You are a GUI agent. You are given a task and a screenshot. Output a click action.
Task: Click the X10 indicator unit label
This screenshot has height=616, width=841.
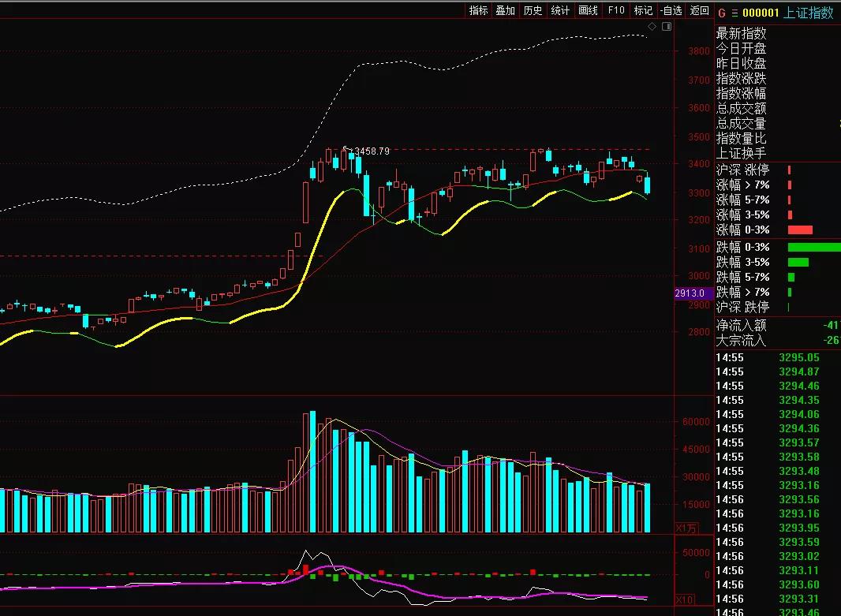[x=685, y=600]
